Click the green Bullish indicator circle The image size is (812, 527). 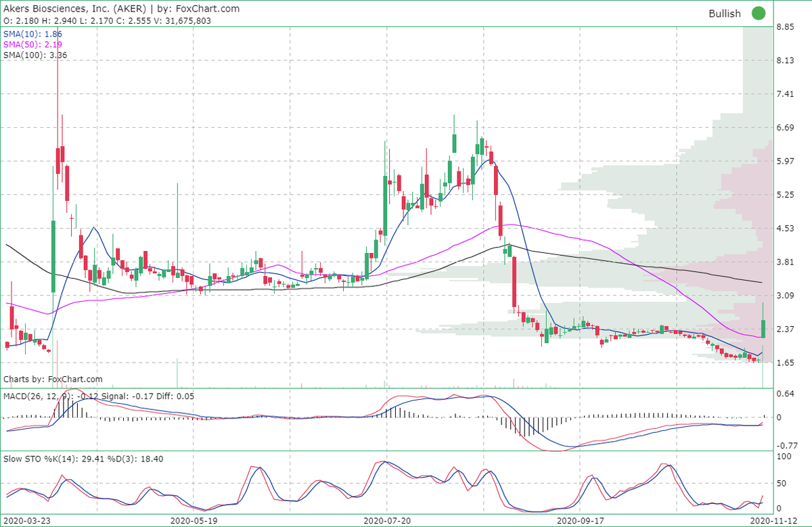759,13
